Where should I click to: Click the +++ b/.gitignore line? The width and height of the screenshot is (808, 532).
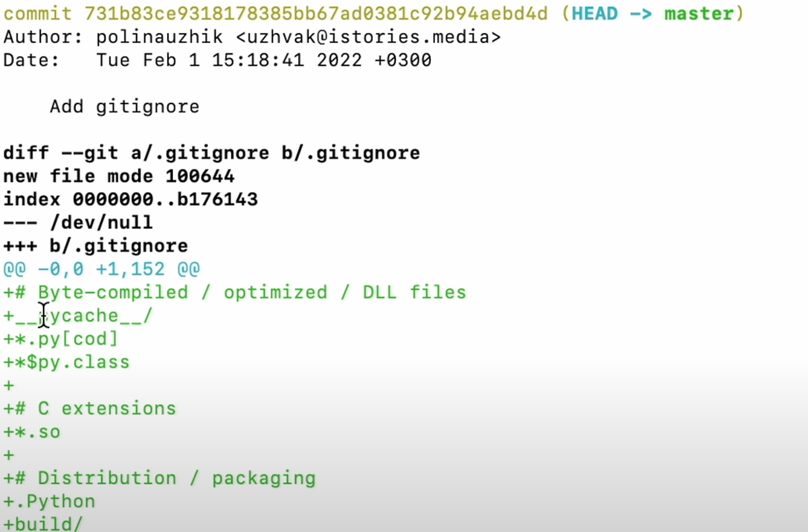point(96,246)
